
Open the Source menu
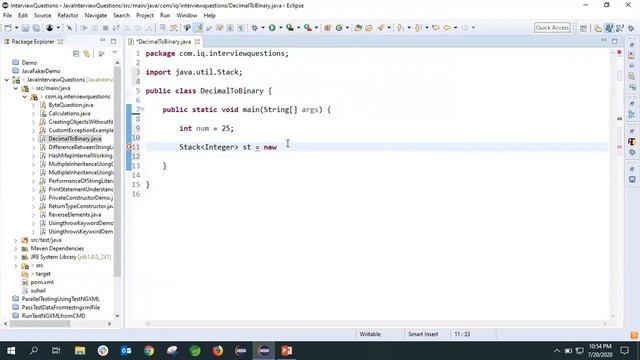coord(42,16)
